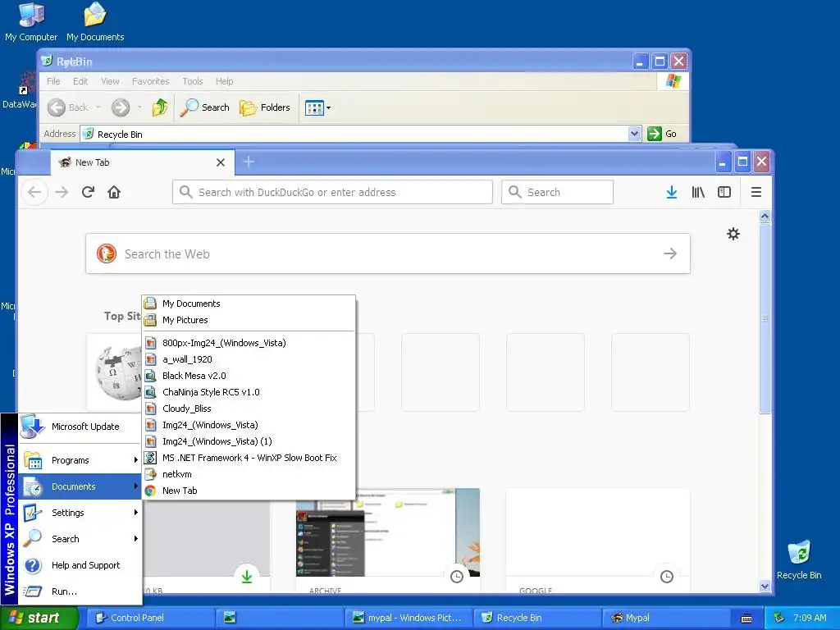Viewport: 840px width, 630px height.
Task: Open new tab settings gear icon
Action: pyautogui.click(x=733, y=234)
